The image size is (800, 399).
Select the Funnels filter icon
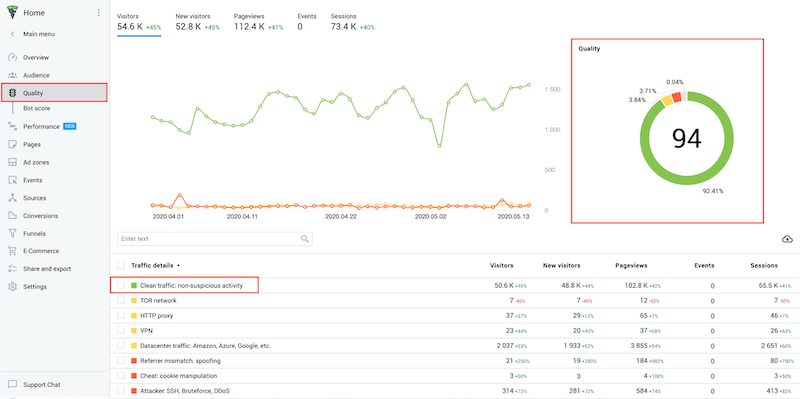[x=13, y=234]
